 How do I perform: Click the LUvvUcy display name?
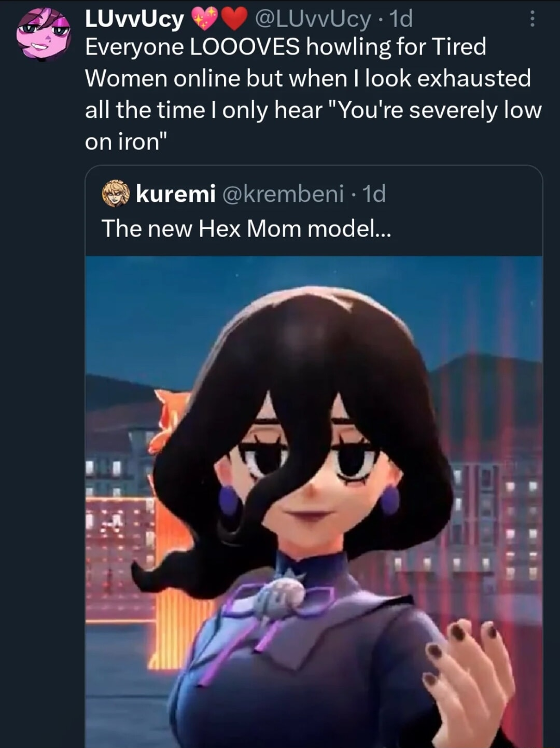click(134, 19)
